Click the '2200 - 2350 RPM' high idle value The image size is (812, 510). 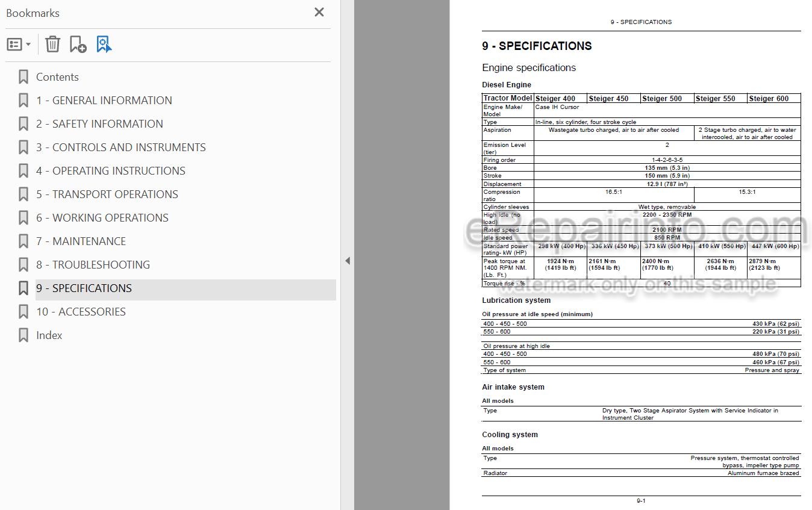click(x=667, y=214)
